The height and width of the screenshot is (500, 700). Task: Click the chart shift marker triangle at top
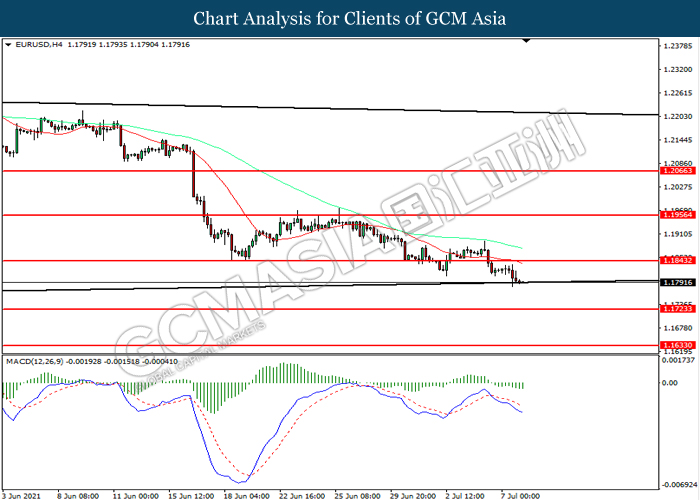pos(526,41)
